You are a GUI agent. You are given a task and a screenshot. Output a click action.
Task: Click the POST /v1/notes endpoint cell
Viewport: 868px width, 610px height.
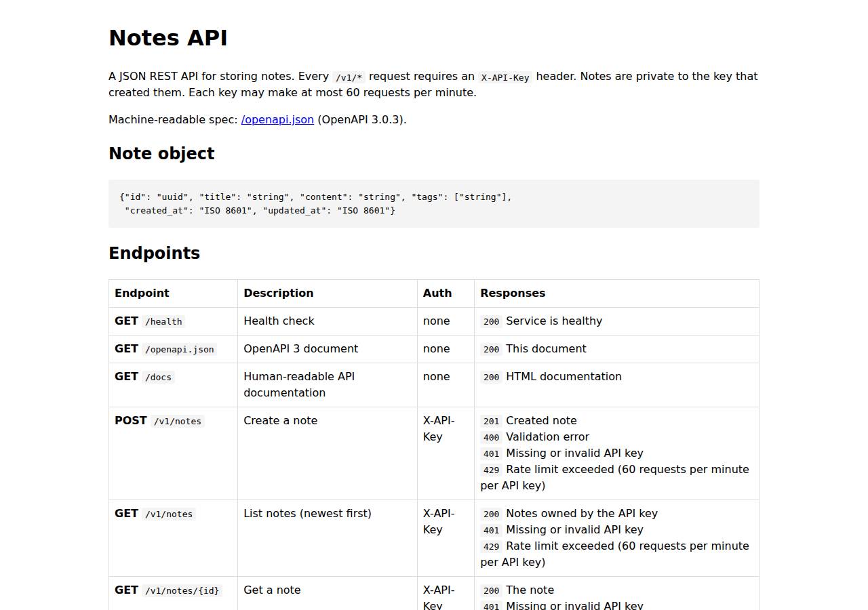point(173,453)
